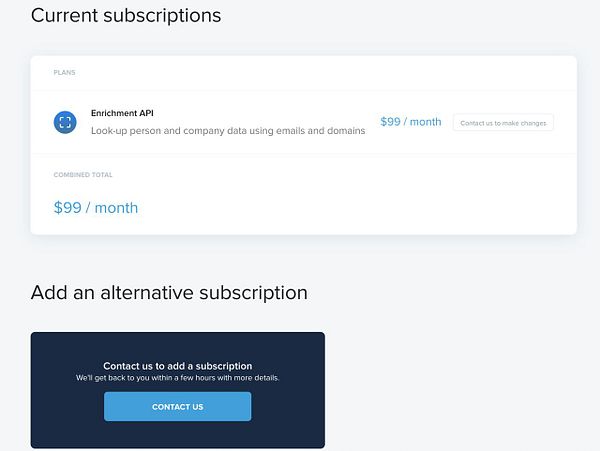This screenshot has width=600, height=451.
Task: Select the Enrichment API plan title
Action: coord(122,113)
